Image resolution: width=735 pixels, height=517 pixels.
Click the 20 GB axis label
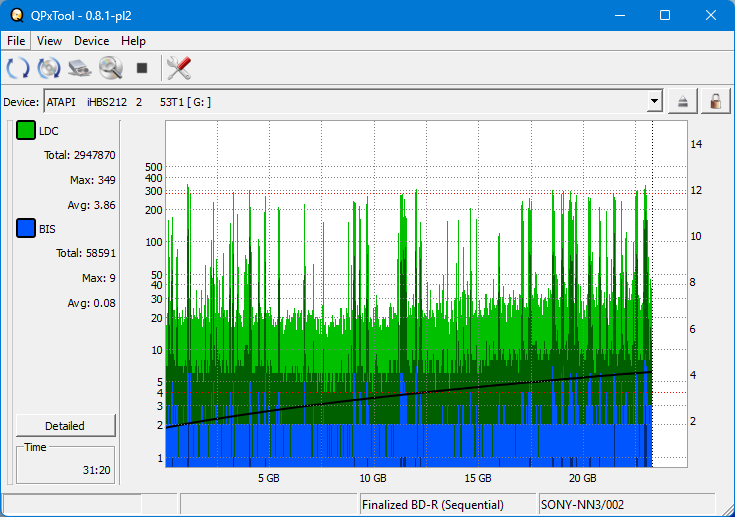(x=583, y=478)
